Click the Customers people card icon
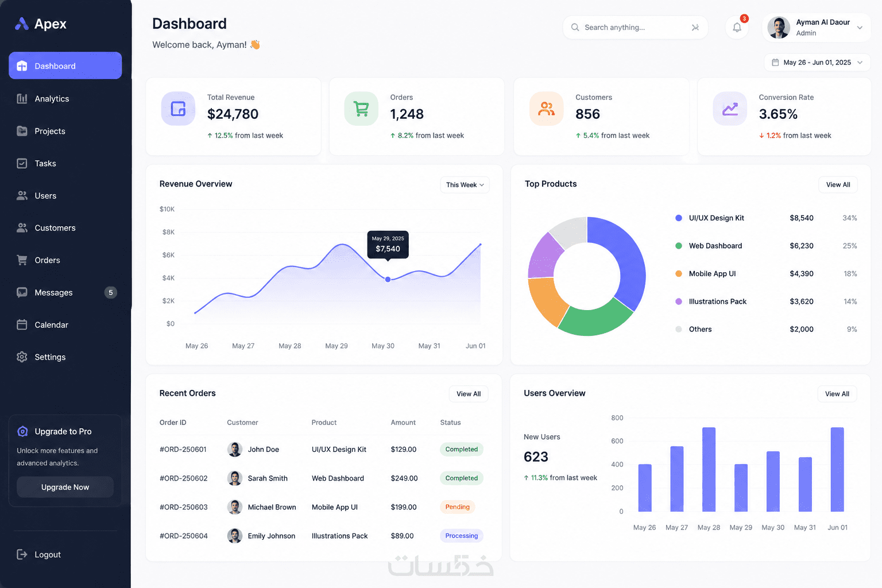Viewport: 882px width, 588px height. pos(546,109)
